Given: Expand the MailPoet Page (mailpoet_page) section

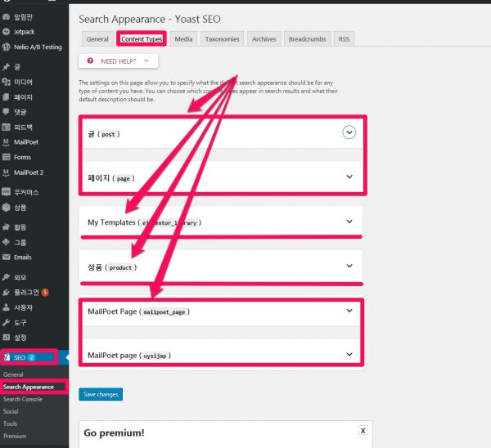Looking at the screenshot, I should point(349,311).
